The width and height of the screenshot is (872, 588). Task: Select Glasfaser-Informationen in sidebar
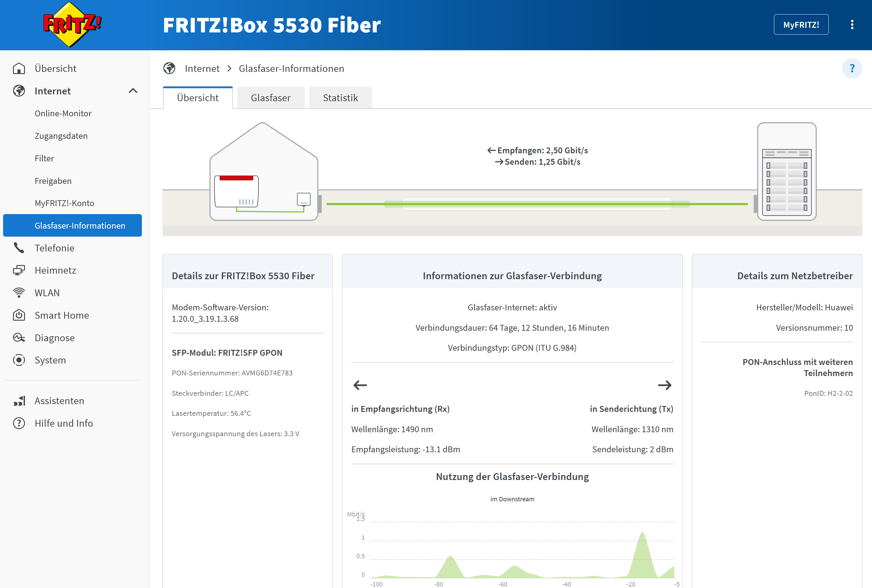(72, 226)
